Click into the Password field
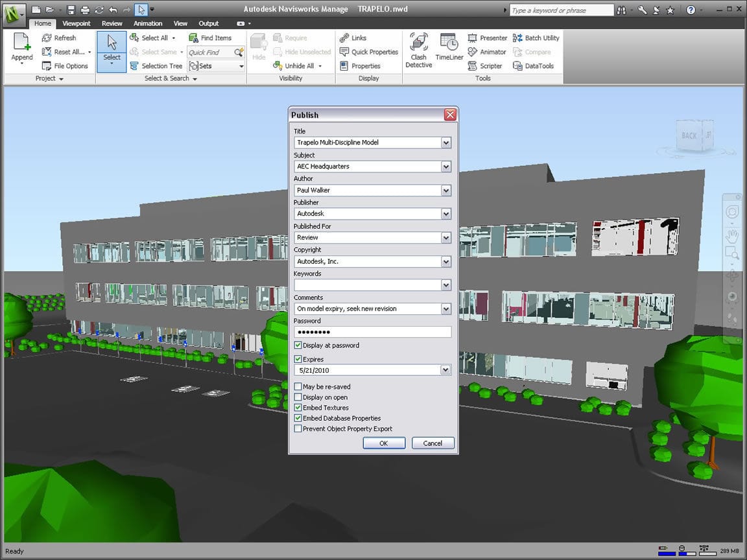747x560 pixels. click(x=372, y=332)
